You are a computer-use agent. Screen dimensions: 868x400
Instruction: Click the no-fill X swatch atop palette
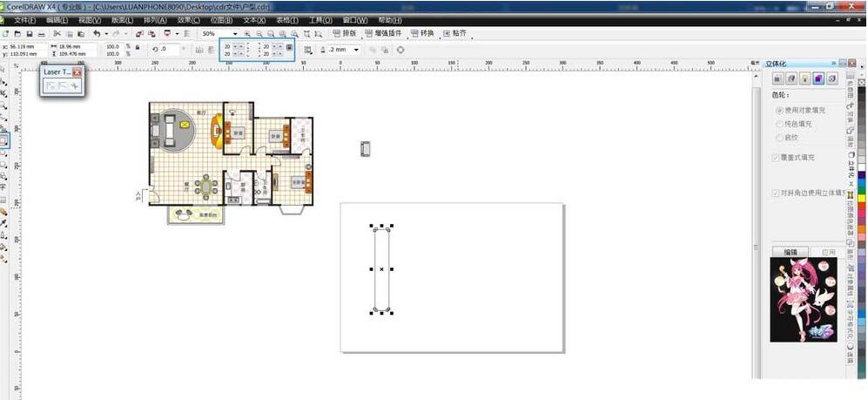pos(862,82)
